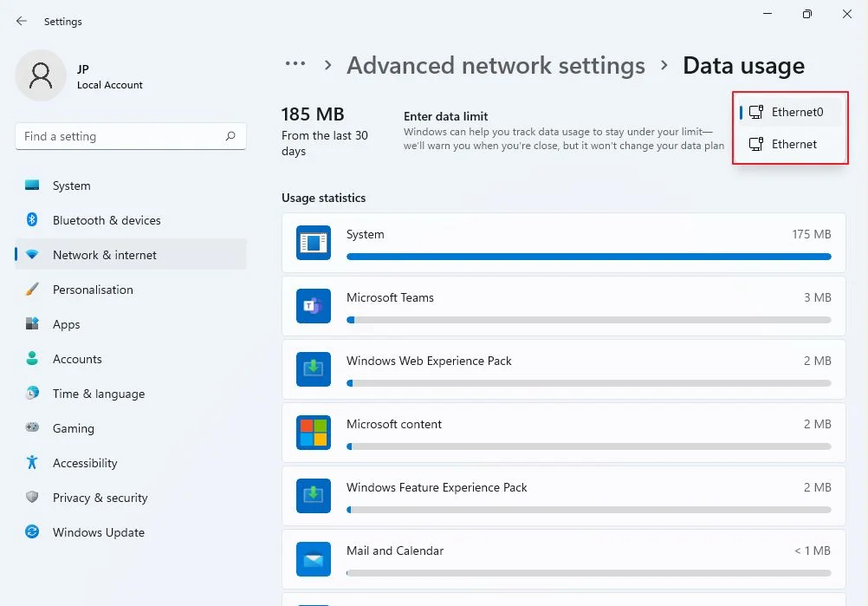Click the Microsoft Teams usage bar

coord(588,320)
